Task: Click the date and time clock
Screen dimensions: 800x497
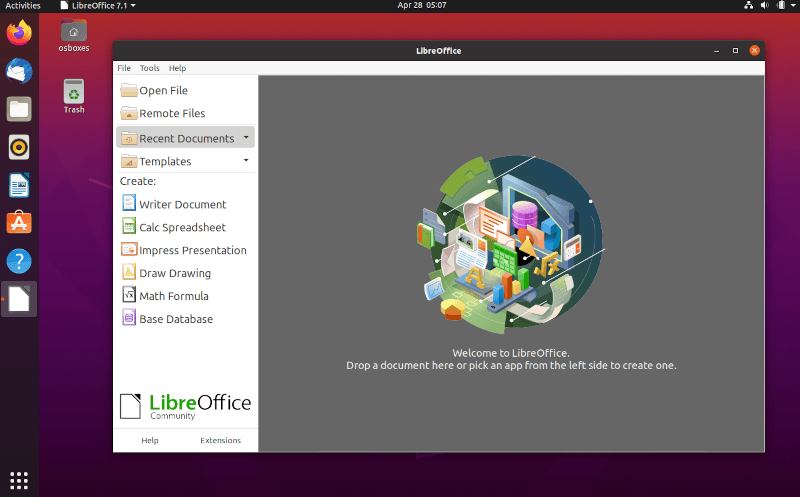Action: [x=422, y=5]
